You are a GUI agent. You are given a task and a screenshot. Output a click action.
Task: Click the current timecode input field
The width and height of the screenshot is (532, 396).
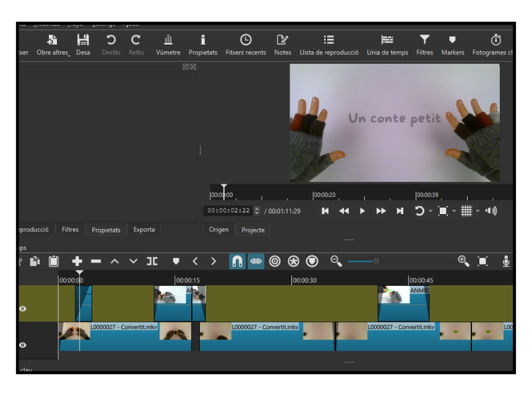[229, 211]
